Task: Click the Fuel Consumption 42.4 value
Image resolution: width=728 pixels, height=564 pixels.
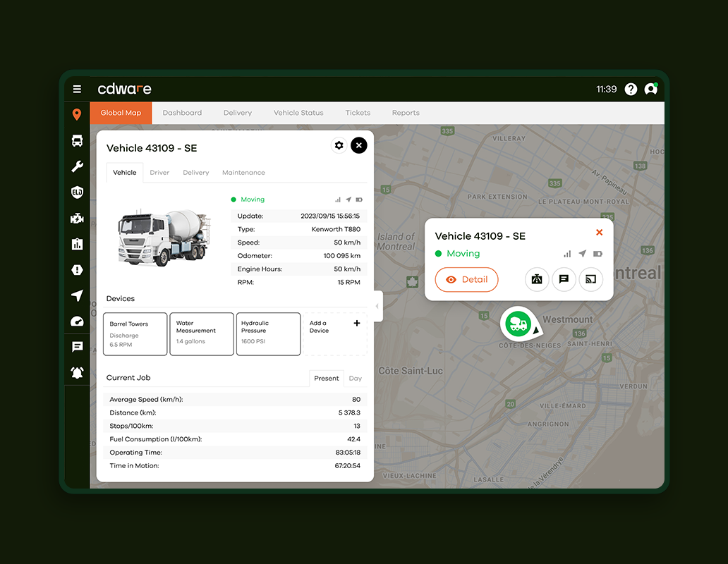Action: pyautogui.click(x=353, y=439)
